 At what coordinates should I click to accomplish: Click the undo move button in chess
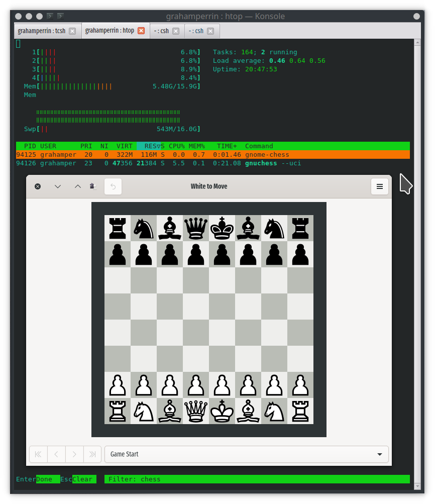[x=113, y=186]
